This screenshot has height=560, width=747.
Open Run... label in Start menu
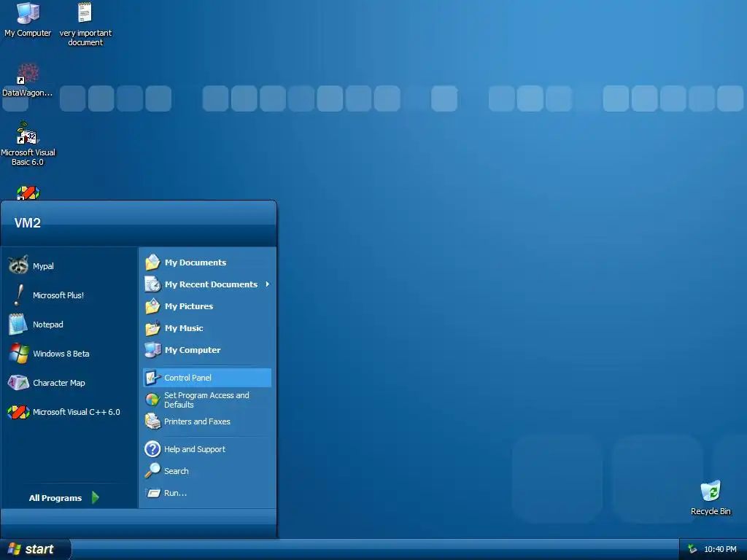click(x=175, y=493)
